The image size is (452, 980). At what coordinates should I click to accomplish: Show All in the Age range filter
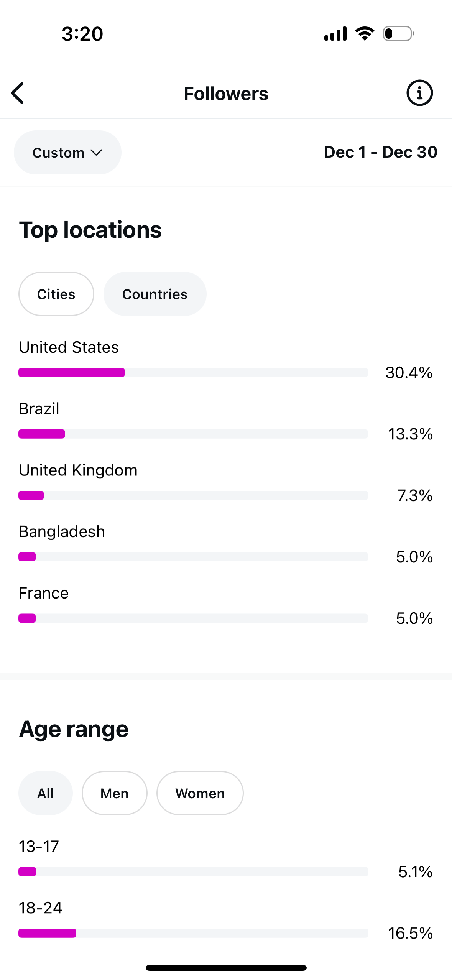click(x=46, y=793)
